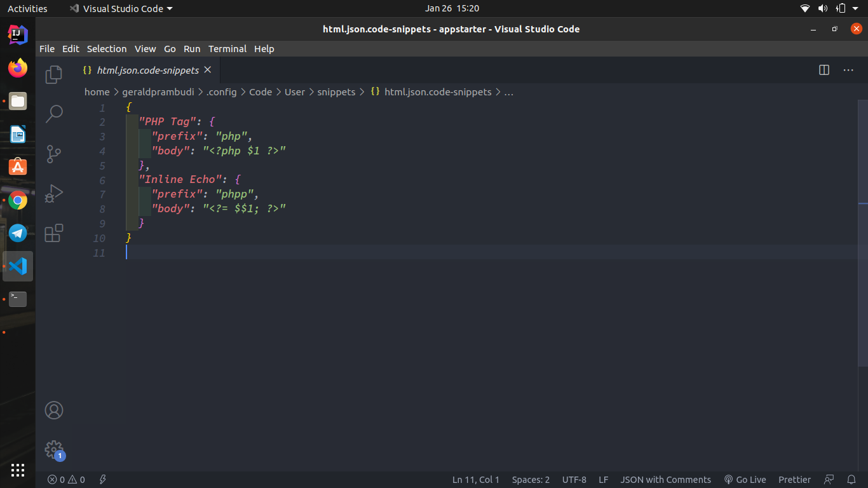Change end of line sequence LF
The height and width of the screenshot is (488, 868).
click(x=603, y=480)
